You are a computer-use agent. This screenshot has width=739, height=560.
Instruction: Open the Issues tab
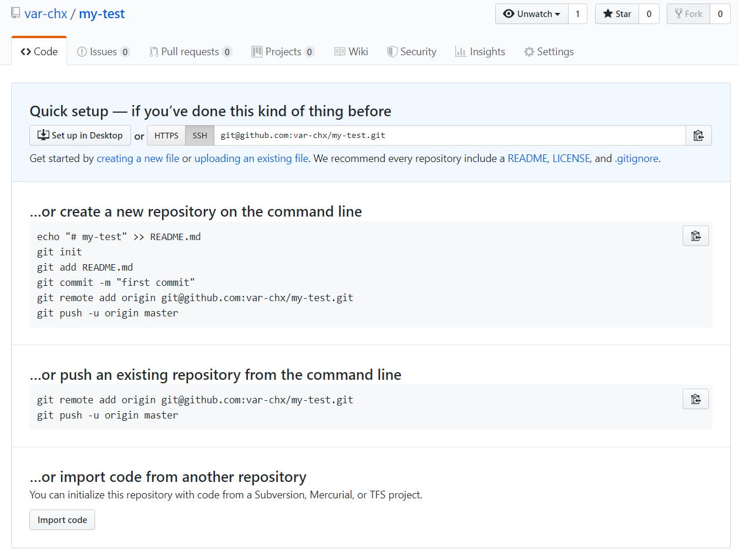[103, 52]
